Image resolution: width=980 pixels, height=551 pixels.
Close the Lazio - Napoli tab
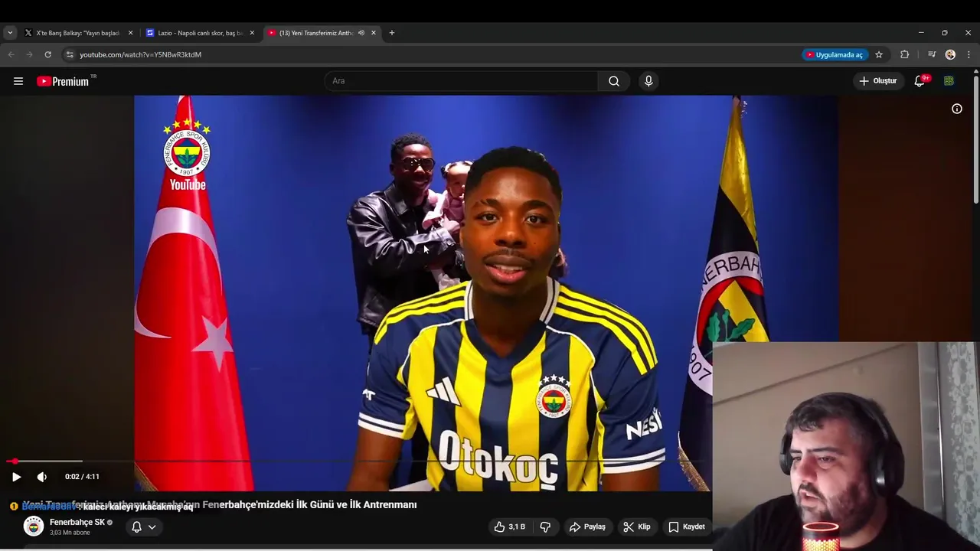252,33
